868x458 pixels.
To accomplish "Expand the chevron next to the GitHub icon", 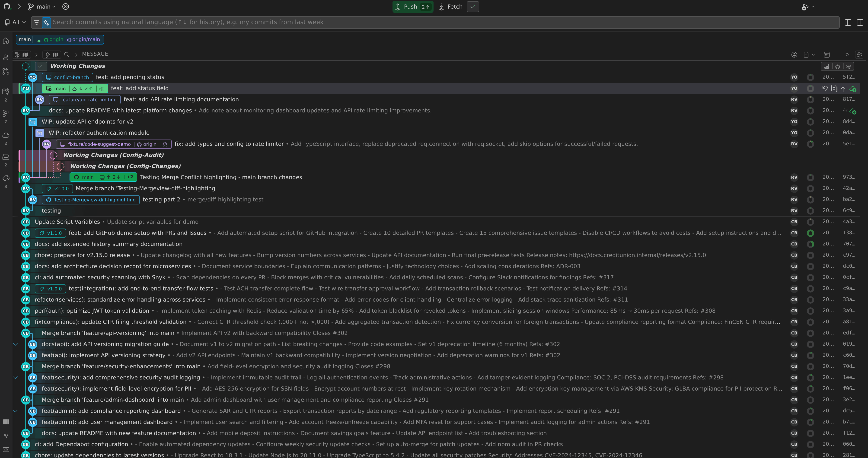I will pos(19,6).
